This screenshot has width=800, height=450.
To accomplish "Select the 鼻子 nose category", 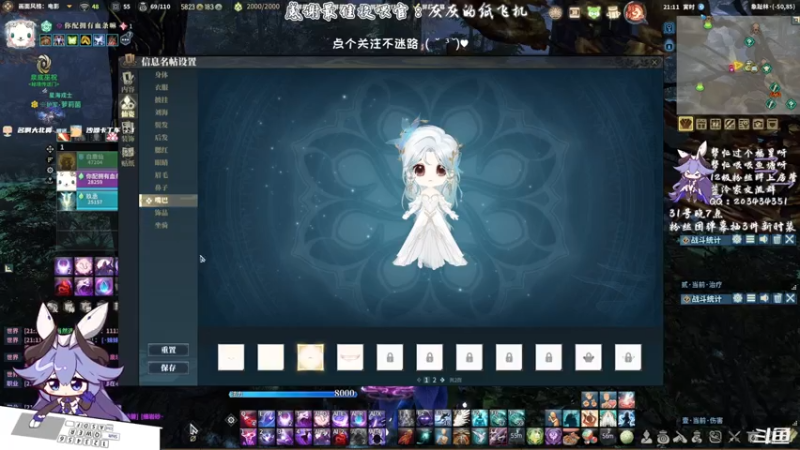I will coord(161,188).
